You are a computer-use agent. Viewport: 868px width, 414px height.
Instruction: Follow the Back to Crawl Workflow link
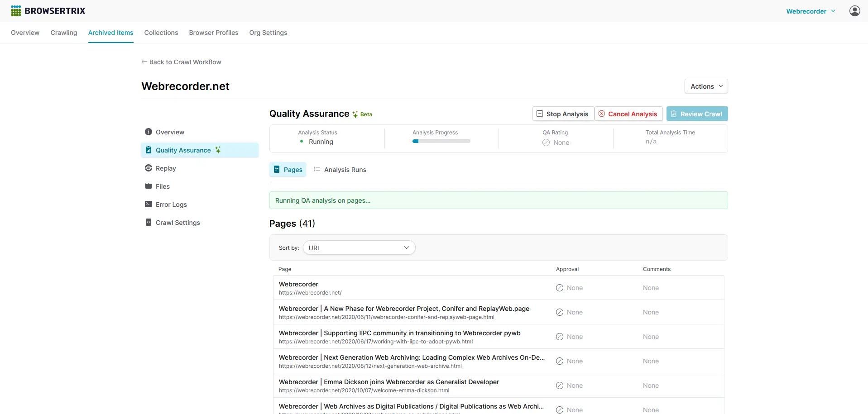pyautogui.click(x=181, y=62)
